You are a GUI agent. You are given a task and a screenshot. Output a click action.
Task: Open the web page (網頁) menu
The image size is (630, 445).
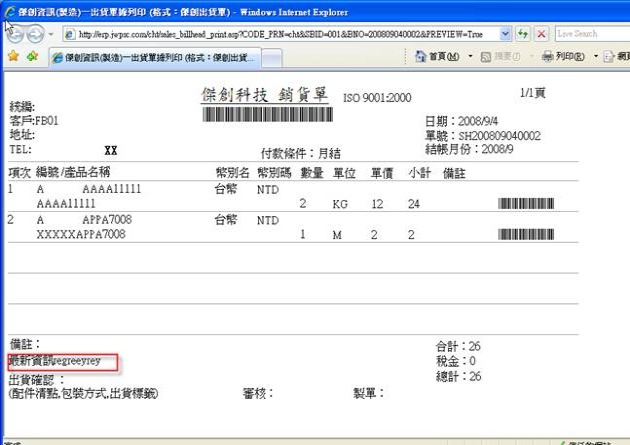(x=617, y=57)
